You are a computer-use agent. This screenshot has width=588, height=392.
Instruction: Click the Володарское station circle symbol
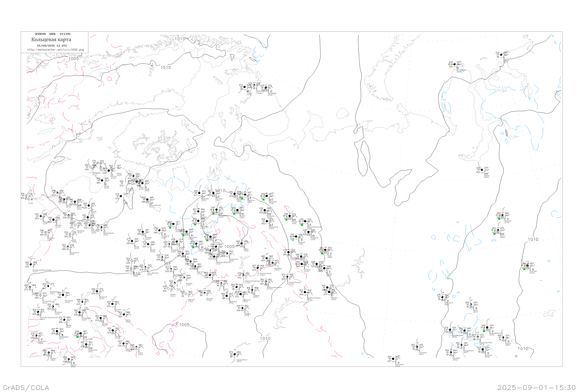point(461,345)
